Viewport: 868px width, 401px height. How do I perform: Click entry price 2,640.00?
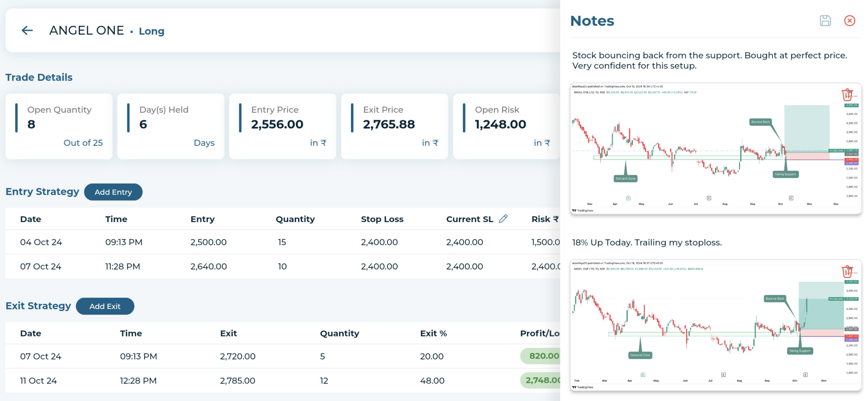coord(208,266)
